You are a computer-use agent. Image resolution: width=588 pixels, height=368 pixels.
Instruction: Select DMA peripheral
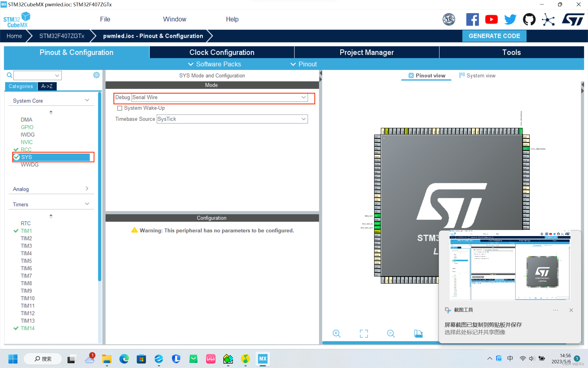[27, 120]
